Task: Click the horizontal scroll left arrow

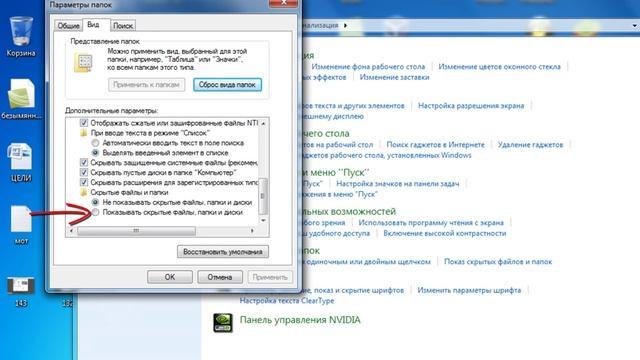Action: click(x=71, y=231)
